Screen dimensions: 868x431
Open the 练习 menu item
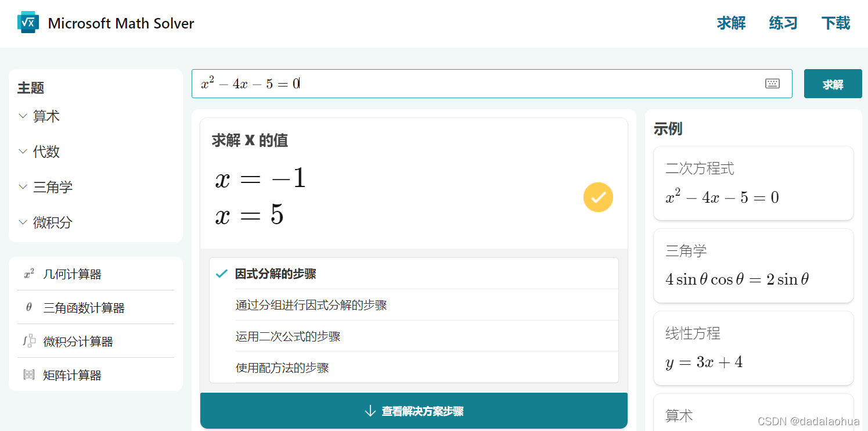click(x=782, y=23)
